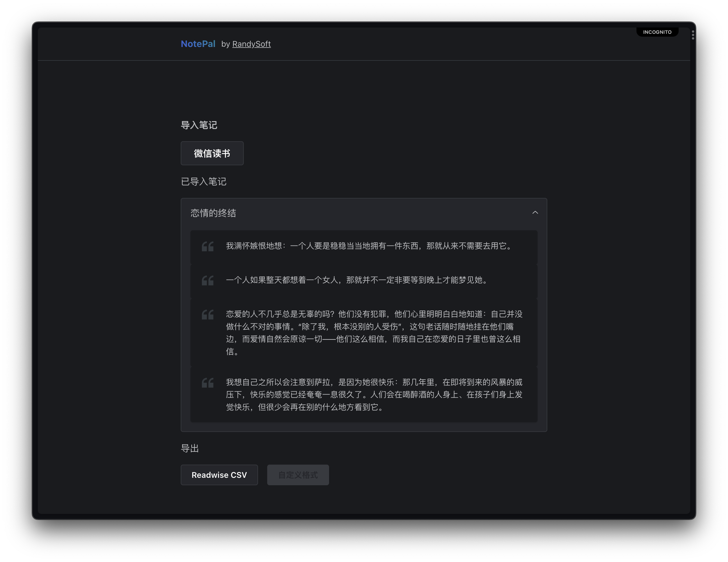Viewport: 728px width, 562px height.
Task: Click the 导出 section heading
Action: click(x=190, y=448)
